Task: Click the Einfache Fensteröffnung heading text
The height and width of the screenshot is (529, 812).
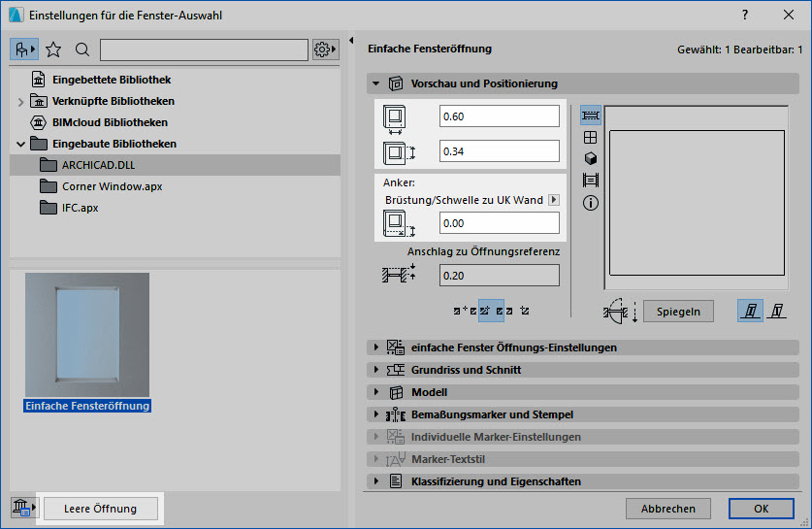Action: (x=430, y=49)
